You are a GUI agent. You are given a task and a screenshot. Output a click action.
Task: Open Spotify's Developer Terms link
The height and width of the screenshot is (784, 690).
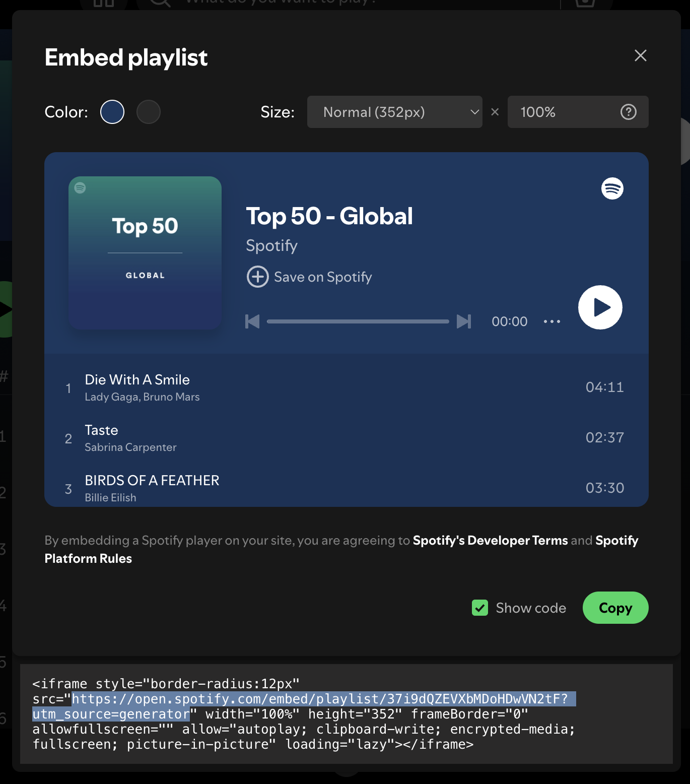[x=490, y=540]
